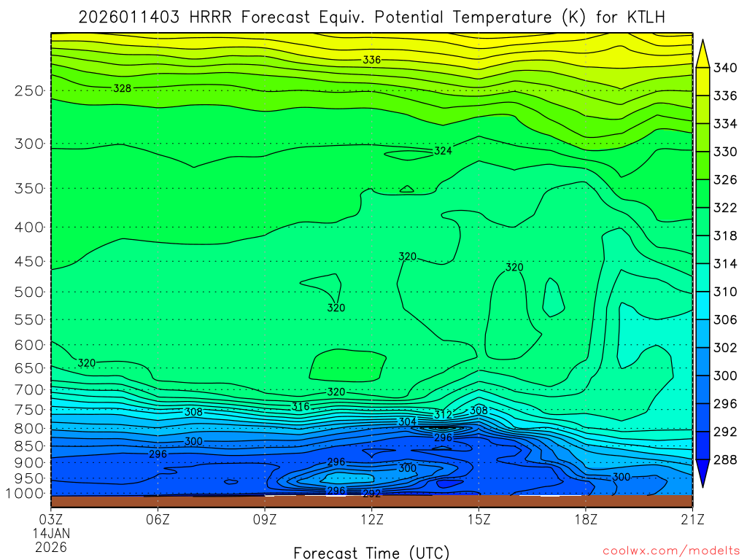Click the 250 pressure-level axis label

tap(28, 90)
